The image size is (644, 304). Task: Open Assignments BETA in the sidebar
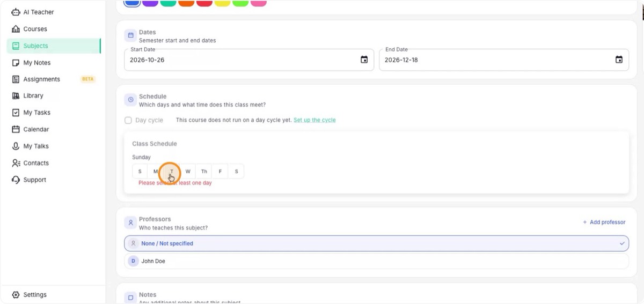point(54,79)
